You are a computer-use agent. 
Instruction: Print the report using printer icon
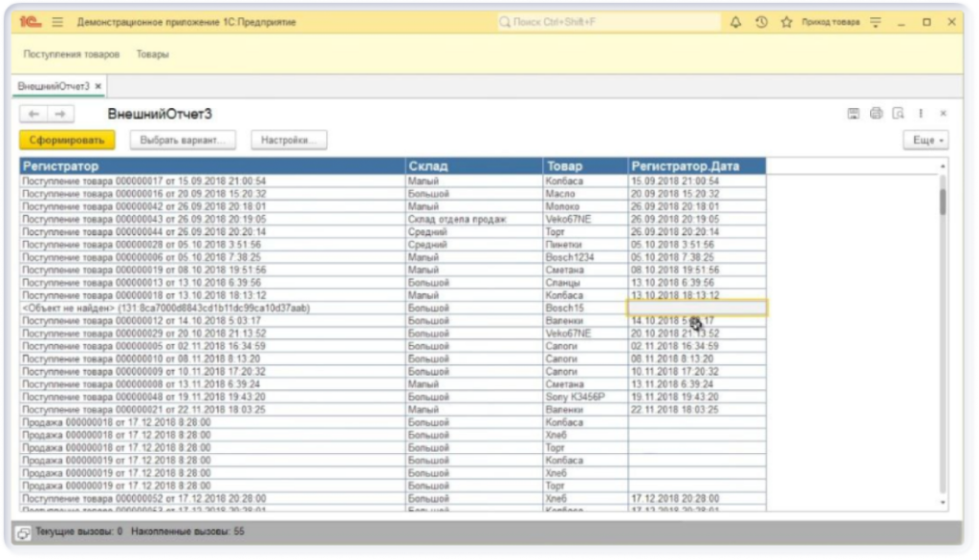click(x=876, y=114)
